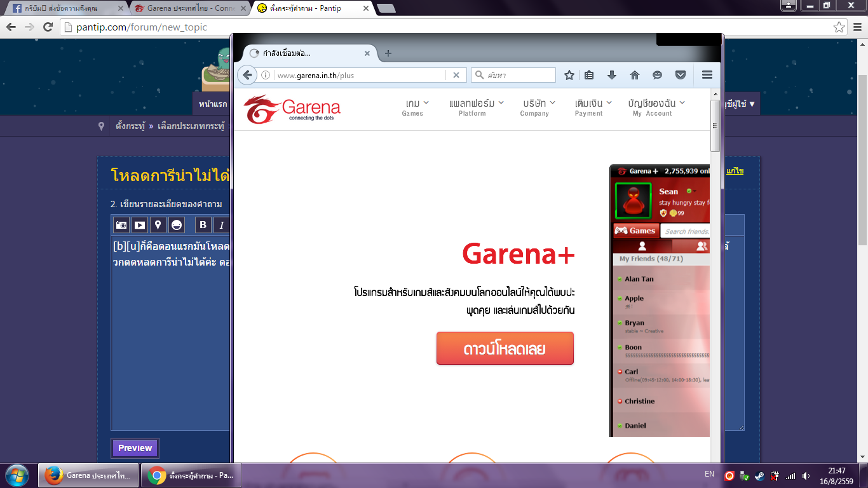Open Chrome user profile button in title bar
This screenshot has width=868, height=488.
tap(788, 5)
